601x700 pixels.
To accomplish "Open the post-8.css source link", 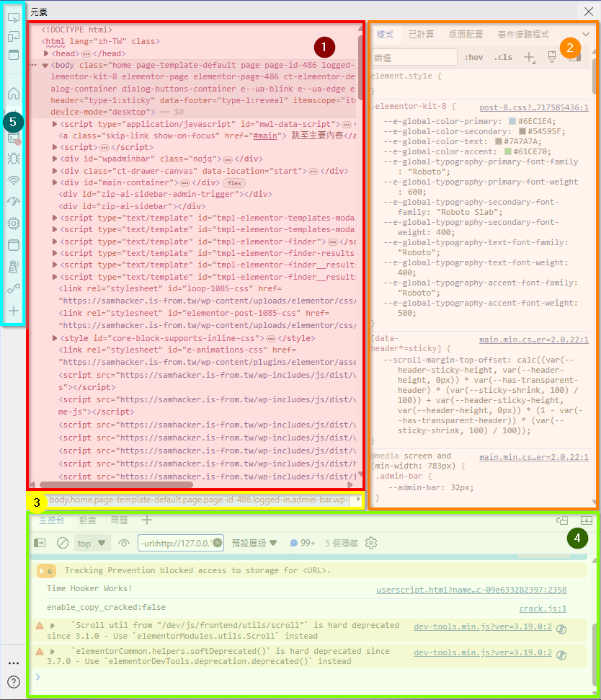I will point(534,107).
